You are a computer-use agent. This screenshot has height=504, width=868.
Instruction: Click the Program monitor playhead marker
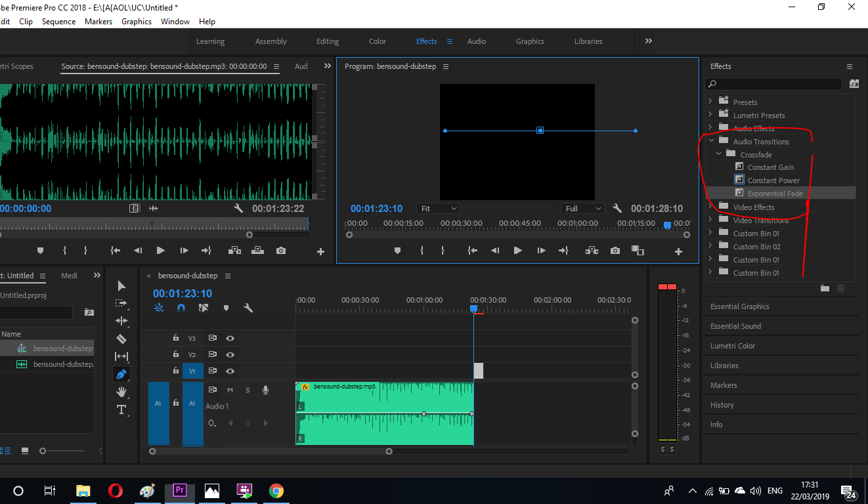667,225
